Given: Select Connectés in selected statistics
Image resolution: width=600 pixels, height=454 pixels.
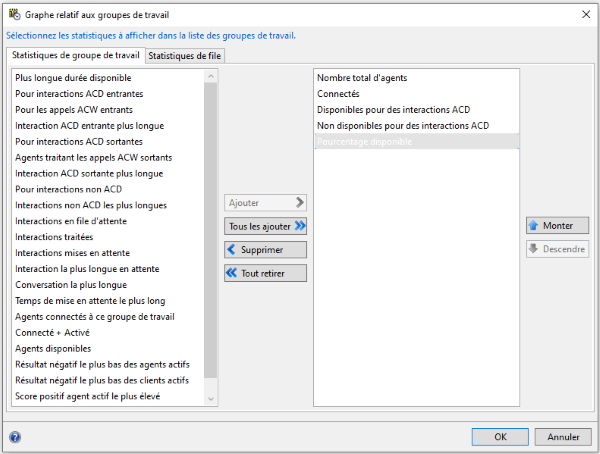Looking at the screenshot, I should (x=340, y=94).
